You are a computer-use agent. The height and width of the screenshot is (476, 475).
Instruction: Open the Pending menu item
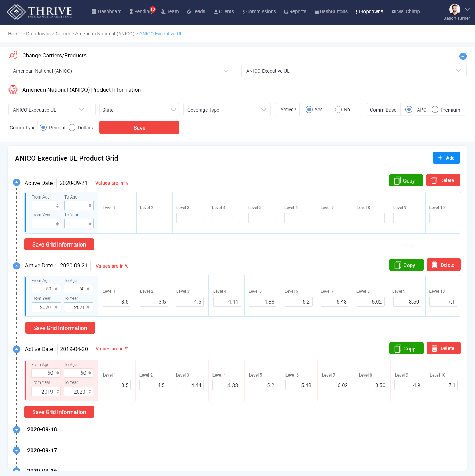pyautogui.click(x=141, y=11)
